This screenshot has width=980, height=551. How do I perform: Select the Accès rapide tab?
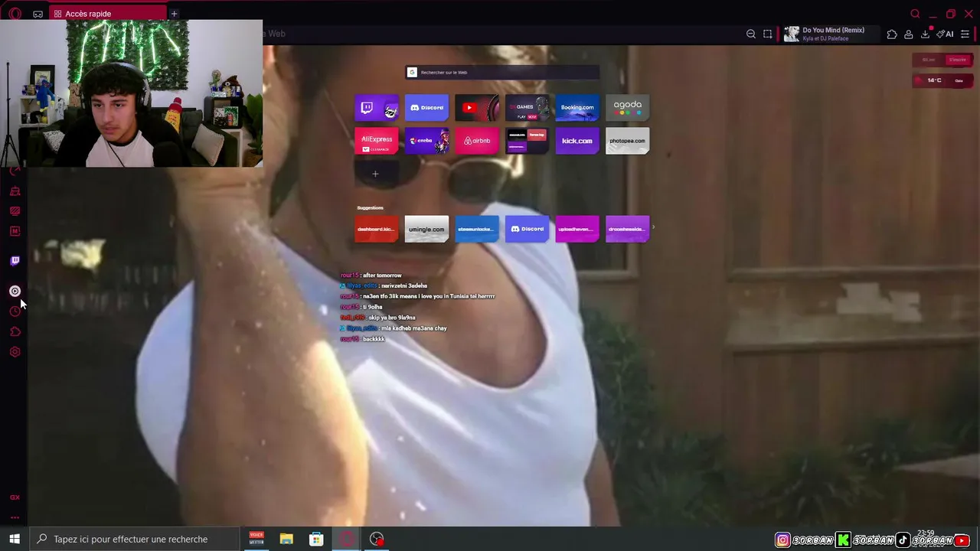click(x=108, y=14)
